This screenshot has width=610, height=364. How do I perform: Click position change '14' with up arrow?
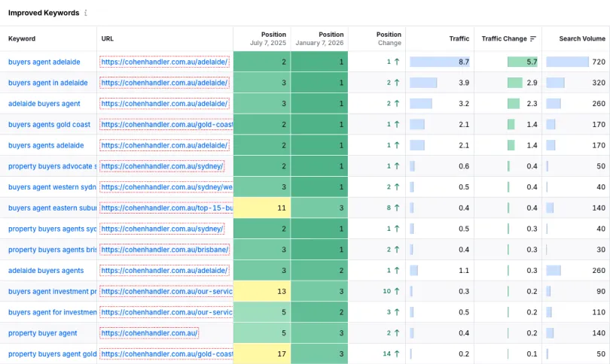392,354
